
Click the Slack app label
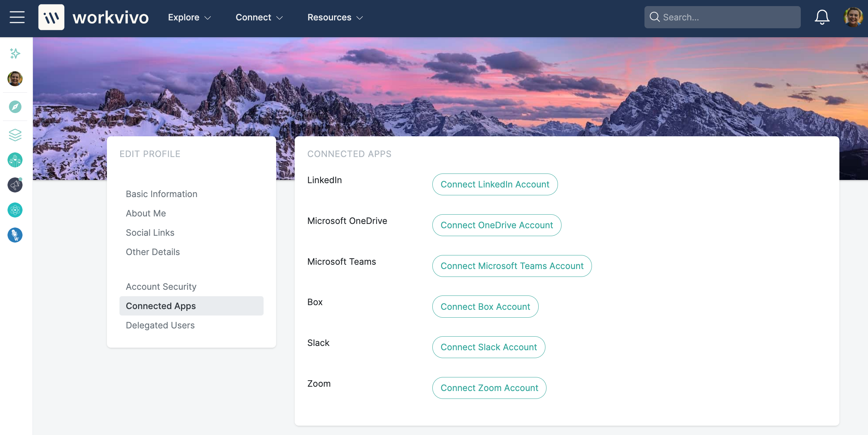point(318,343)
